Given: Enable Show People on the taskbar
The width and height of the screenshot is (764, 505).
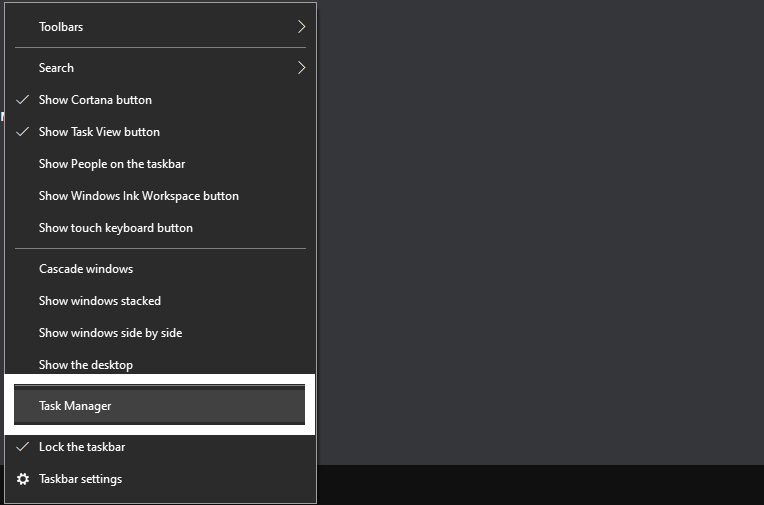Looking at the screenshot, I should pyautogui.click(x=160, y=164).
